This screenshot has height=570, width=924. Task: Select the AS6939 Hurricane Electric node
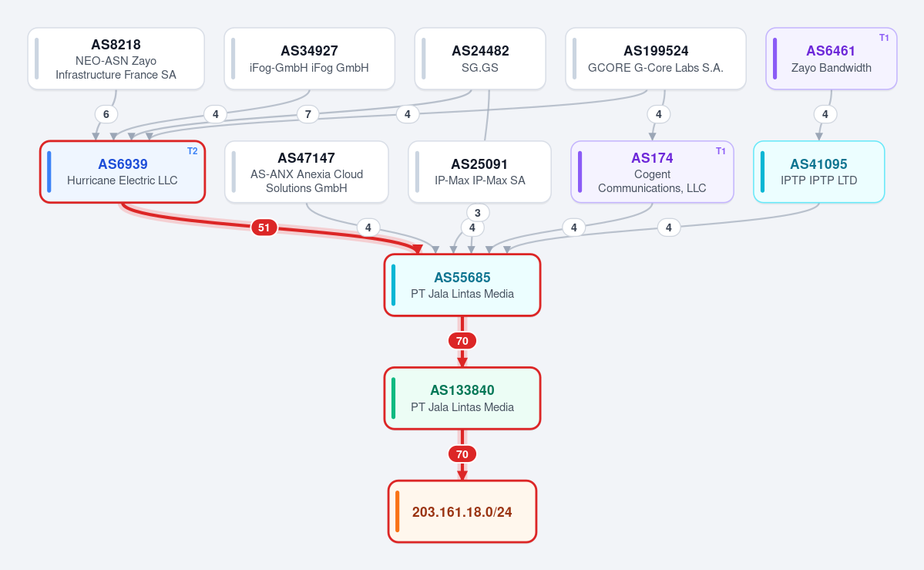pos(123,172)
